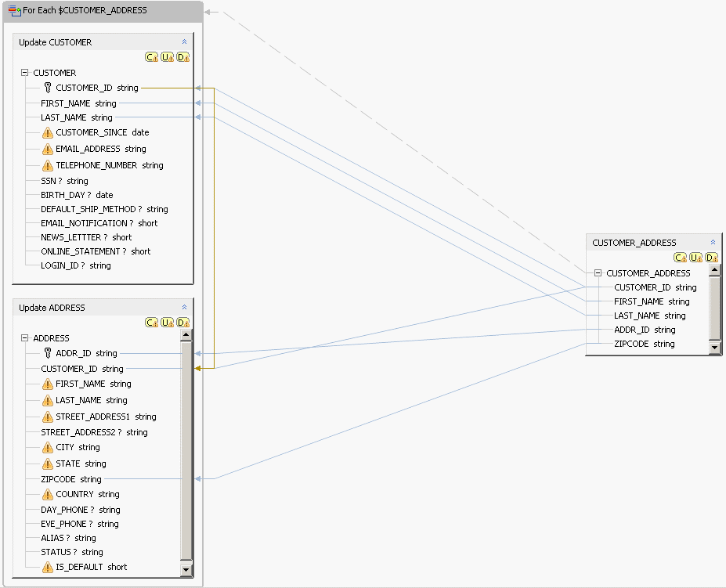Select LAST_NAME string in CUSTOMER_ADDRESS panel
This screenshot has width=726, height=588.
pyautogui.click(x=649, y=316)
